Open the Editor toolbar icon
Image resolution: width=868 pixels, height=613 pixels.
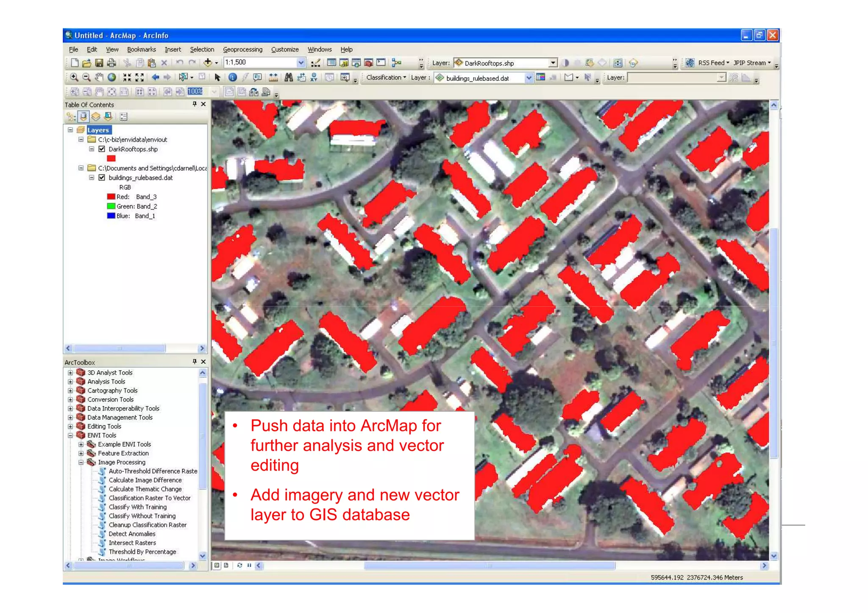pyautogui.click(x=315, y=63)
